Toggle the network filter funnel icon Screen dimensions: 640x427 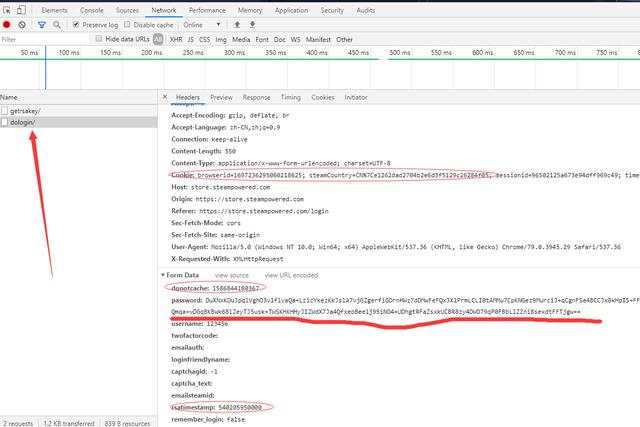42,25
